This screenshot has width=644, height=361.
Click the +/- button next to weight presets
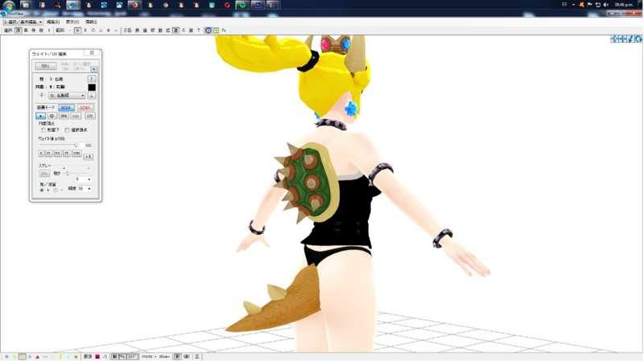(x=89, y=157)
